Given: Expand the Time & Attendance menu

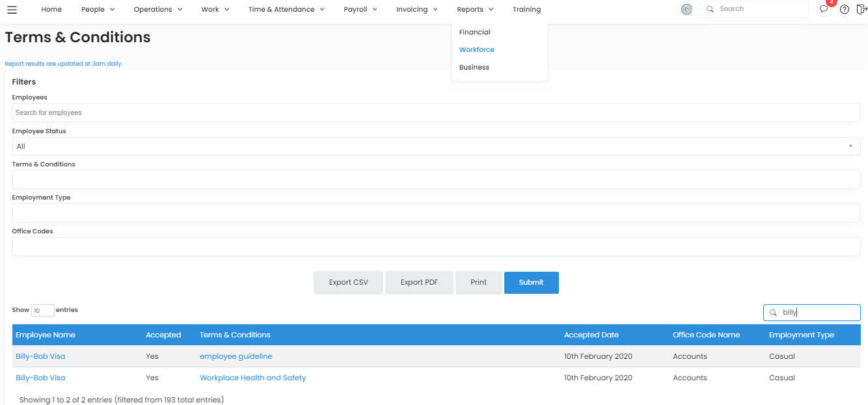Looking at the screenshot, I should point(286,10).
